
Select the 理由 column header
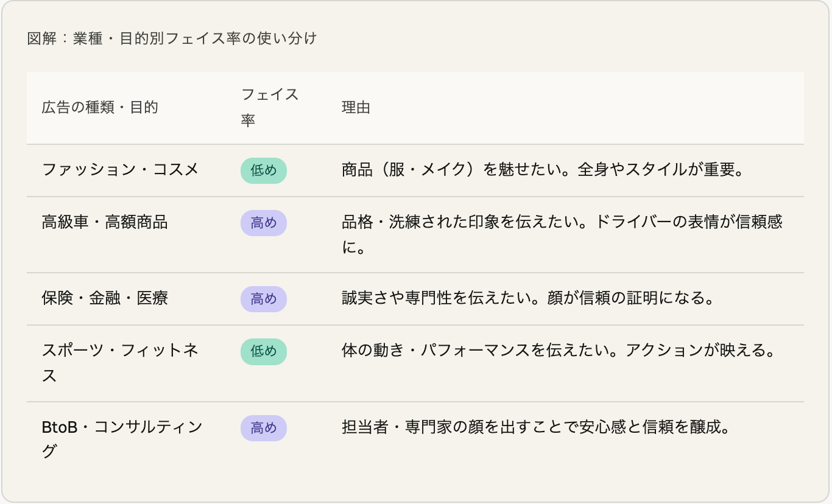356,108
